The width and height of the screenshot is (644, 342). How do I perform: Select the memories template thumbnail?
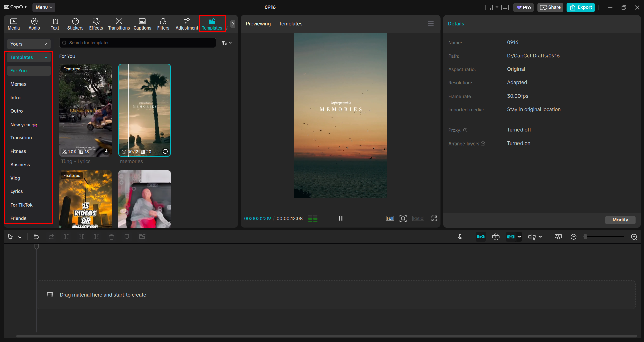[144, 110]
